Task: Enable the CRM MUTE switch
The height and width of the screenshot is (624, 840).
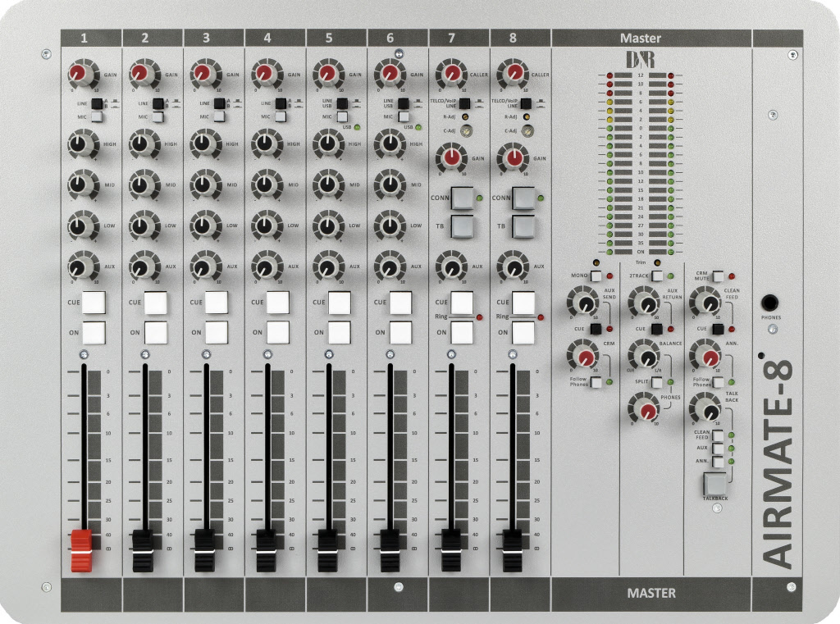Action: pos(718,276)
